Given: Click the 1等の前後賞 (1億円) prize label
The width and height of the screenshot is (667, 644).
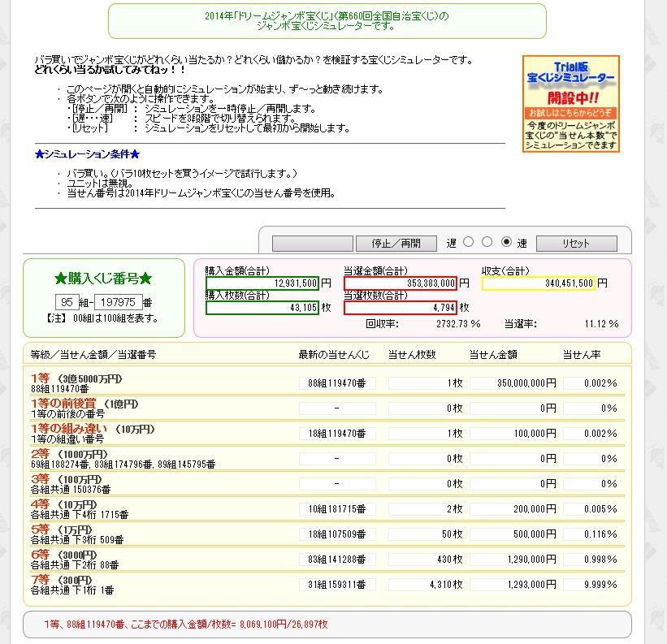Looking at the screenshot, I should point(84,403).
